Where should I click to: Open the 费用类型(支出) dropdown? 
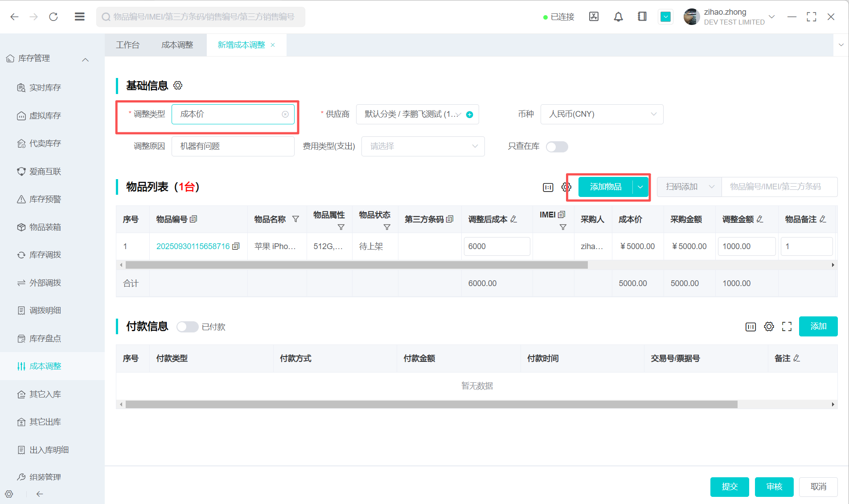click(x=422, y=147)
